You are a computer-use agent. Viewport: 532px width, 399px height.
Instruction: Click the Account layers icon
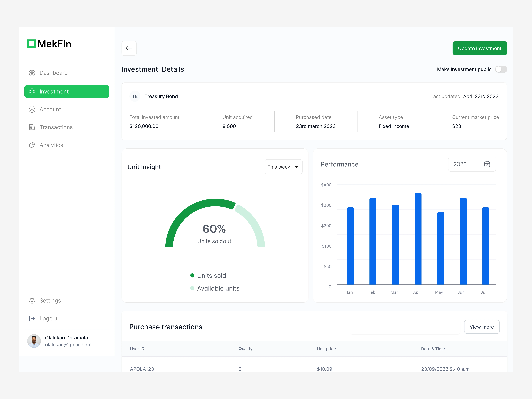[32, 109]
